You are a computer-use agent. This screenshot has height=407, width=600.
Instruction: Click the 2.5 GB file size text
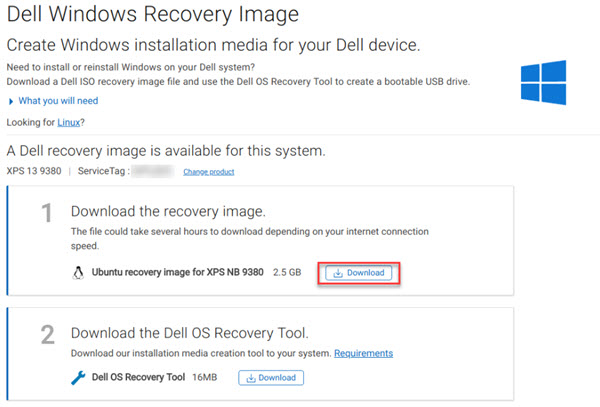(289, 272)
